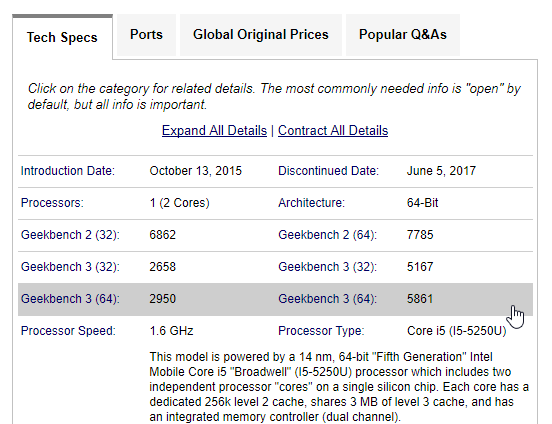This screenshot has height=424, width=552.
Task: Expand the Geekbench 2 (32) category
Action: (70, 235)
